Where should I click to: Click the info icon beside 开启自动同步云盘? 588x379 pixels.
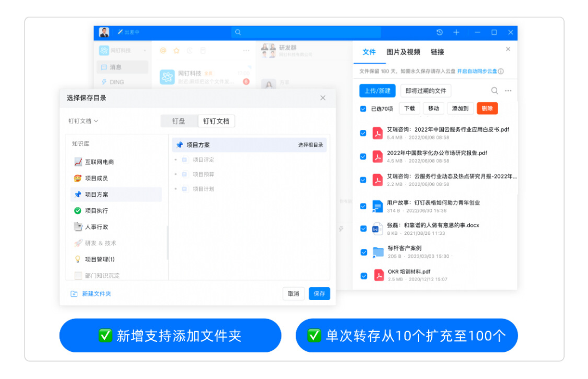tap(501, 71)
